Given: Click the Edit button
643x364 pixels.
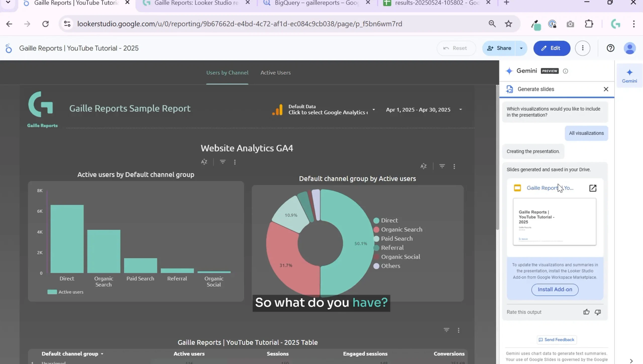Looking at the screenshot, I should [552, 48].
